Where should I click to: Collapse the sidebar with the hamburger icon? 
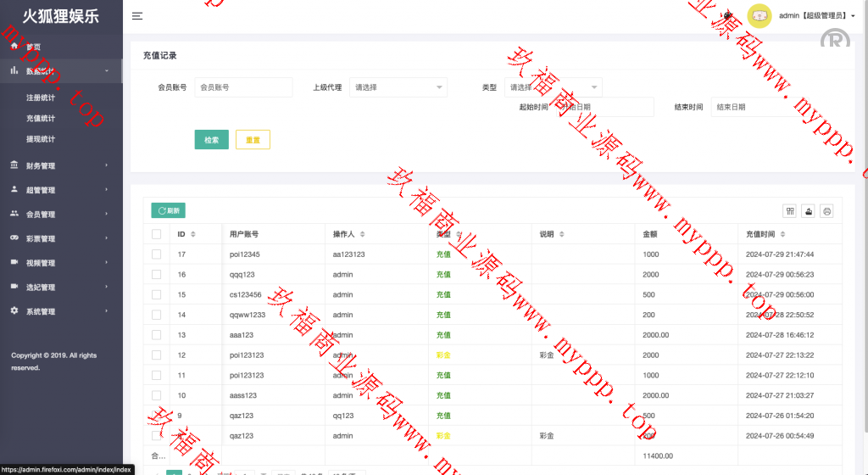point(137,15)
